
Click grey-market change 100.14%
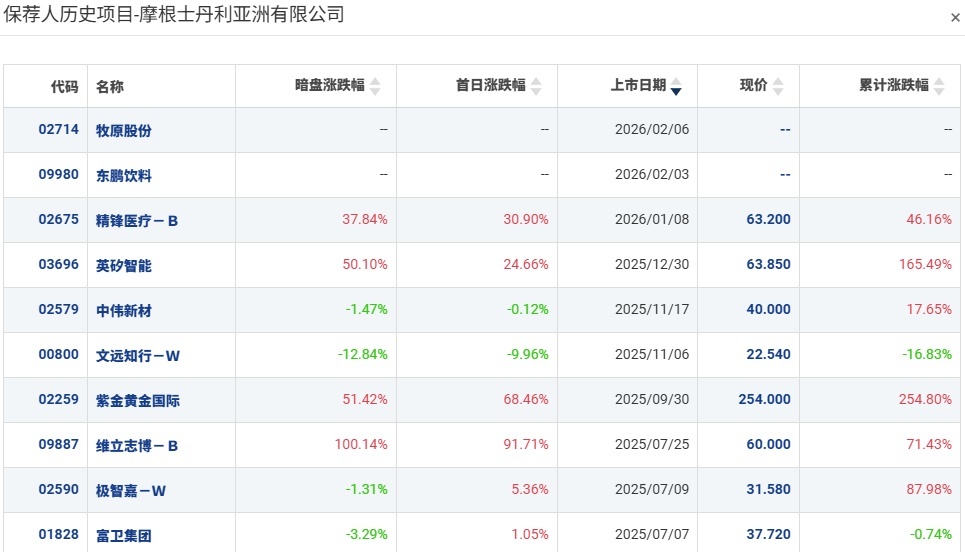click(361, 444)
